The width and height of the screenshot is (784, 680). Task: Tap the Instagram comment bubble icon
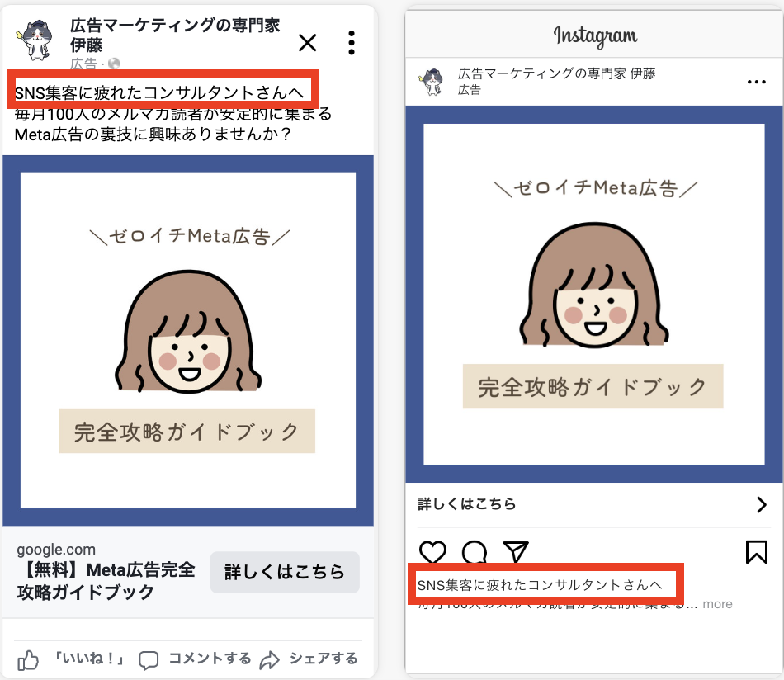coord(475,552)
